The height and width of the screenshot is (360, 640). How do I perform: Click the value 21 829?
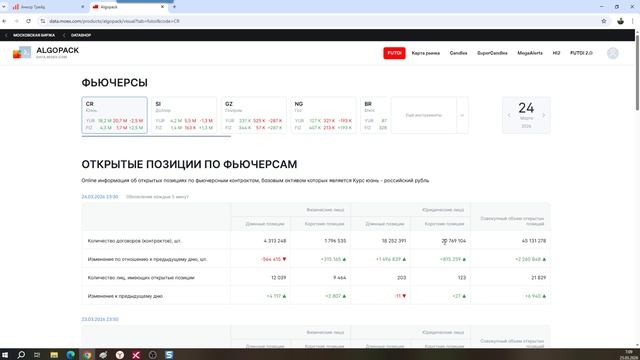click(x=539, y=278)
